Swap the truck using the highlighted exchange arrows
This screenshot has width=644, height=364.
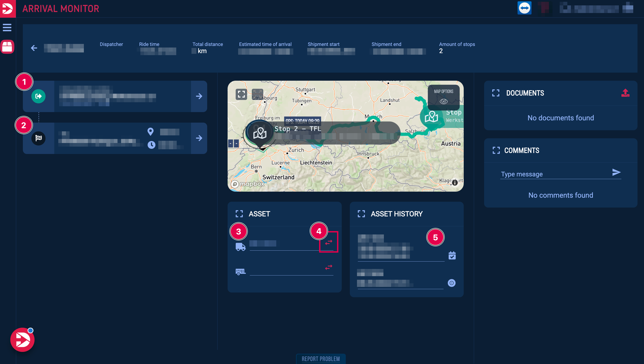(x=328, y=242)
